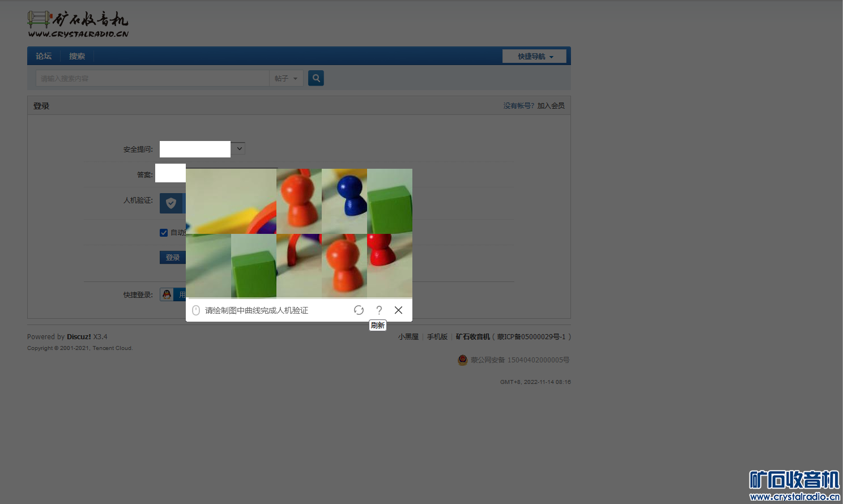Open the 搜索 navigation tab
This screenshot has height=504, width=844.
[x=77, y=56]
